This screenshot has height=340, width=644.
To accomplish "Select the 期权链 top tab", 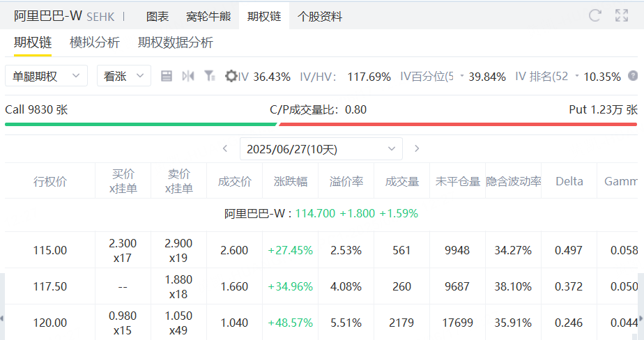I will click(264, 17).
